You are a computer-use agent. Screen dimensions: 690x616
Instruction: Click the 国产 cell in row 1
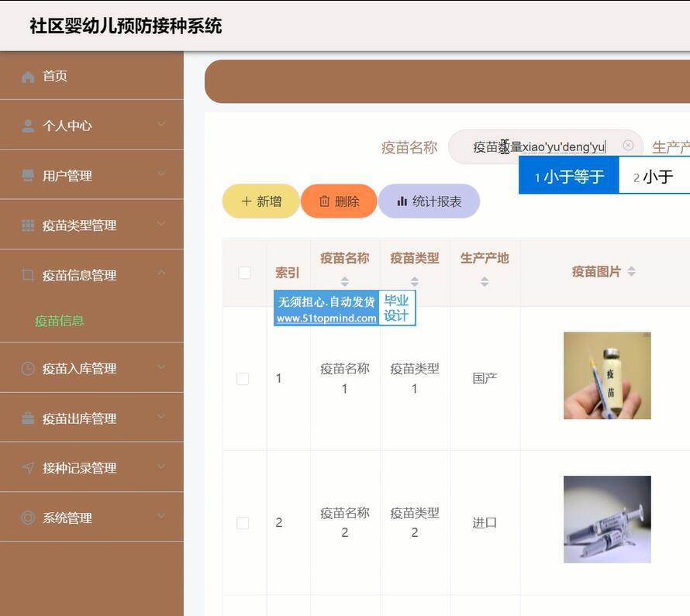(x=485, y=378)
